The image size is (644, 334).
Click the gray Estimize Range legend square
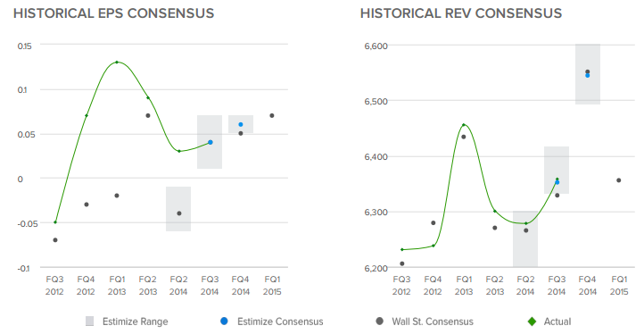point(89,321)
